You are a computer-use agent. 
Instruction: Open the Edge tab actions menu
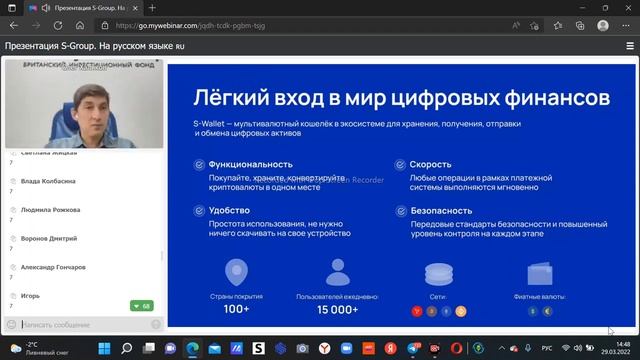12,8
